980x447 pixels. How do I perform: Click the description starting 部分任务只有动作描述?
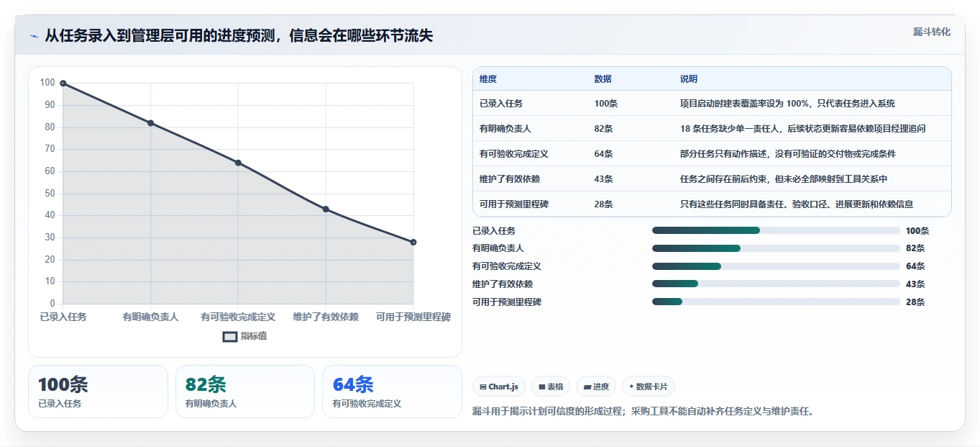click(788, 154)
